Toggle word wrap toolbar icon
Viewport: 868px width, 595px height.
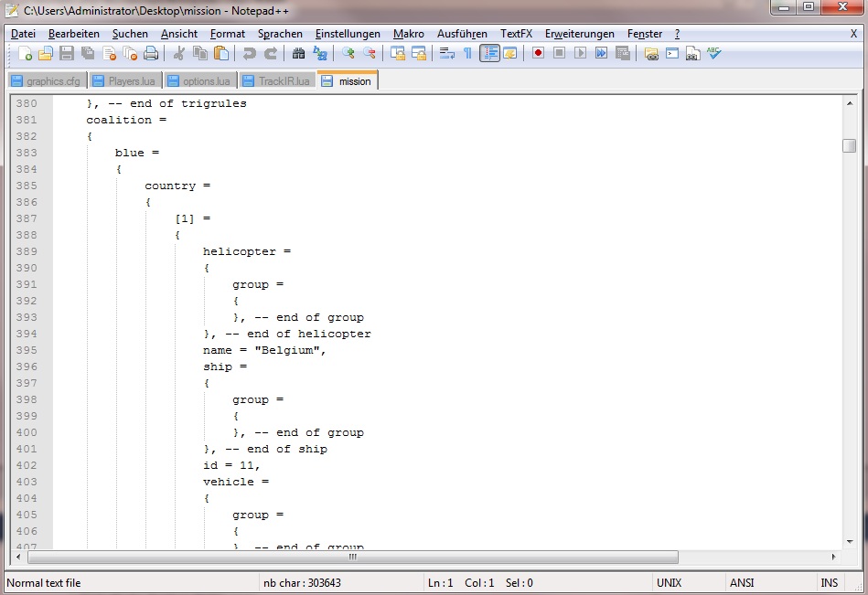(446, 53)
